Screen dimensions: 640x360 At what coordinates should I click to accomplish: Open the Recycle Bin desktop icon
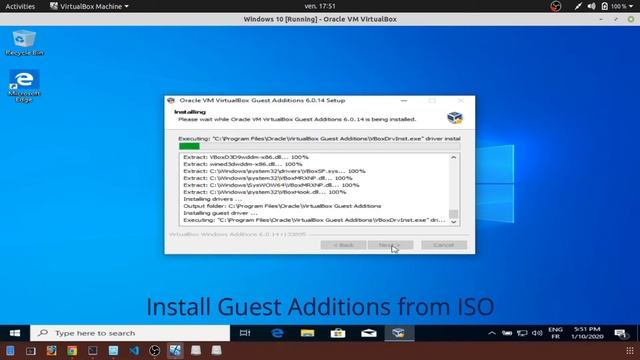[x=24, y=42]
